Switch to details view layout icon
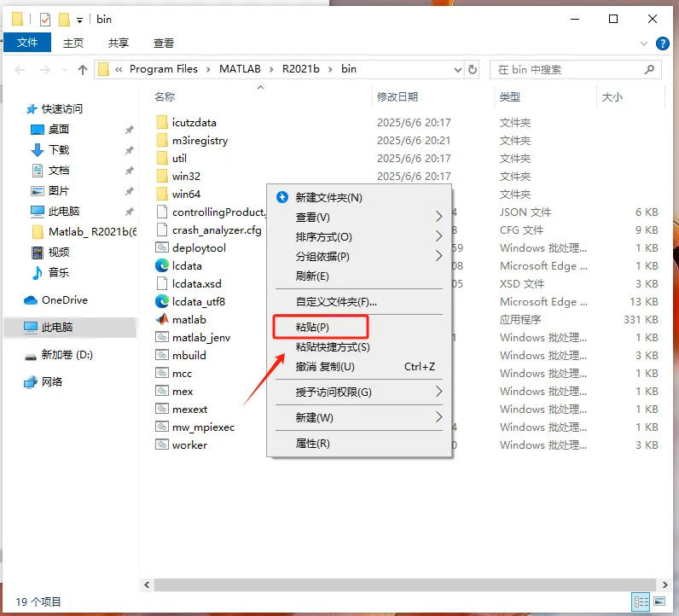Image resolution: width=679 pixels, height=616 pixels. coord(641,601)
